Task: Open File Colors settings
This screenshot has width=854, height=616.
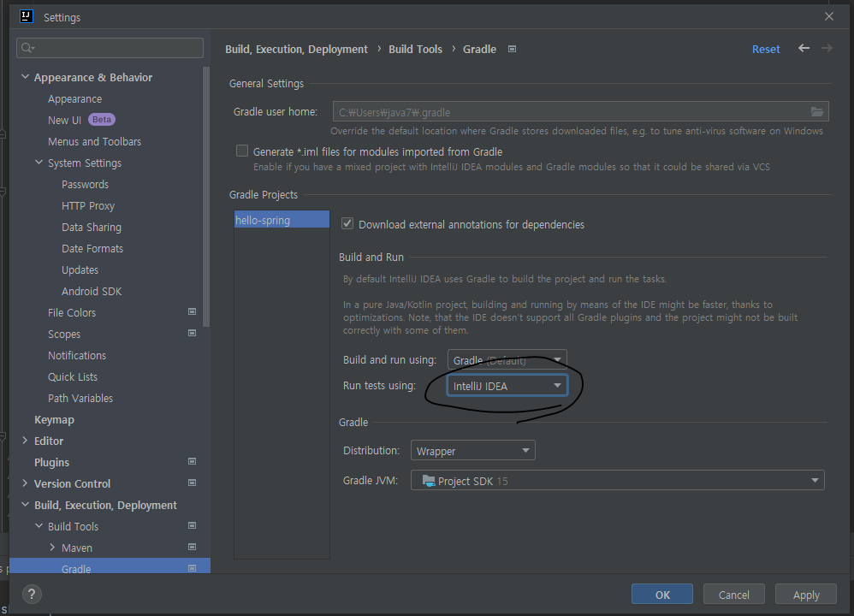Action: click(x=71, y=312)
